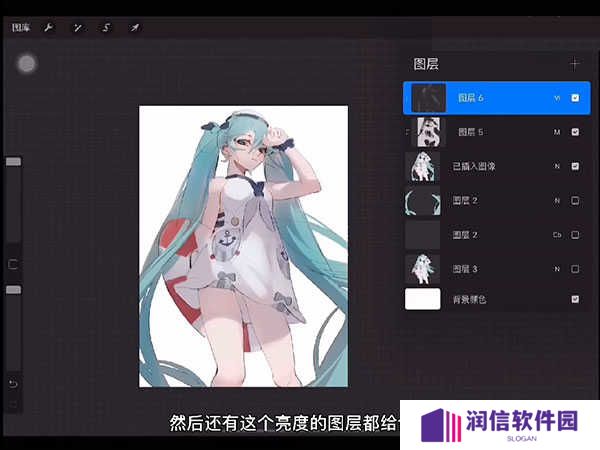The image size is (600, 450).
Task: Select the layer named 图层 5
Action: coord(471,132)
